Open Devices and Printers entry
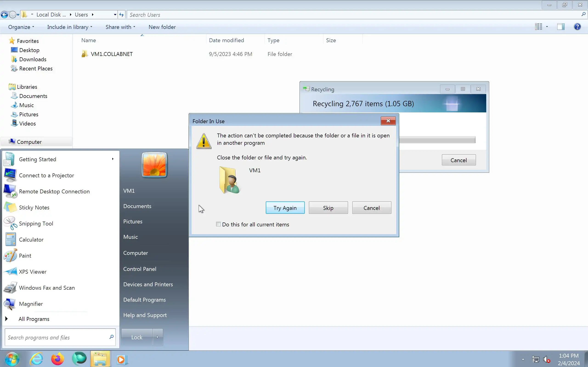Image resolution: width=588 pixels, height=367 pixels. [x=148, y=284]
